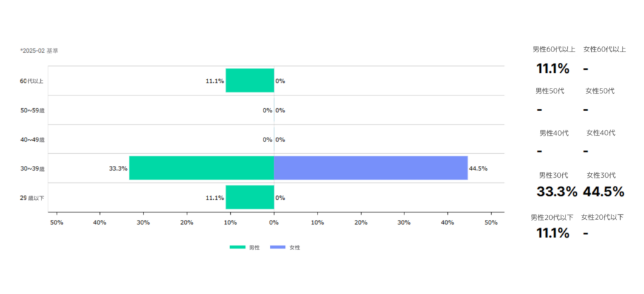Viewport: 644px width, 294px height.
Task: Click the male bar for 60代以上
Action: point(250,80)
